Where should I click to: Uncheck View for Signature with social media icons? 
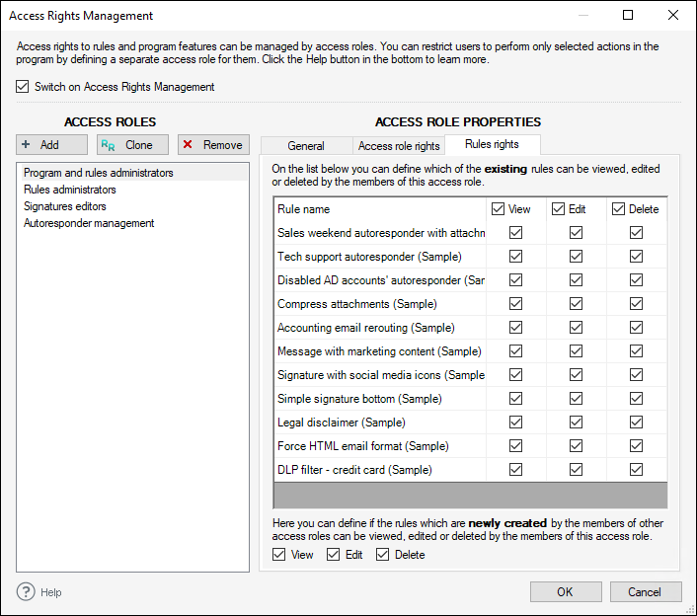point(515,375)
